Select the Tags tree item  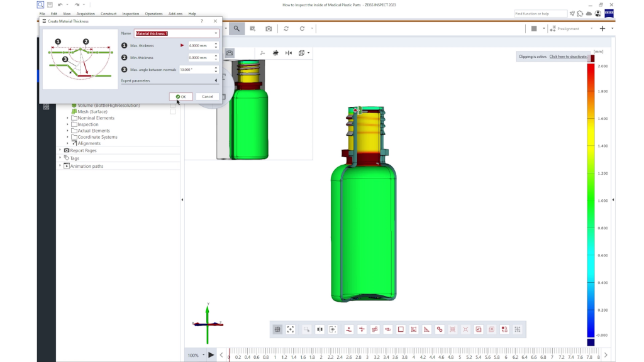click(x=74, y=158)
